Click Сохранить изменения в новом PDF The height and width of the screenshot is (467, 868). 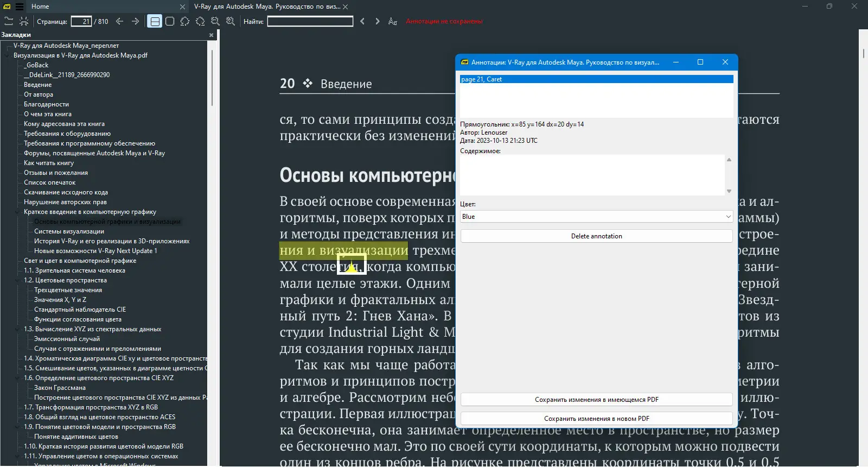click(596, 419)
